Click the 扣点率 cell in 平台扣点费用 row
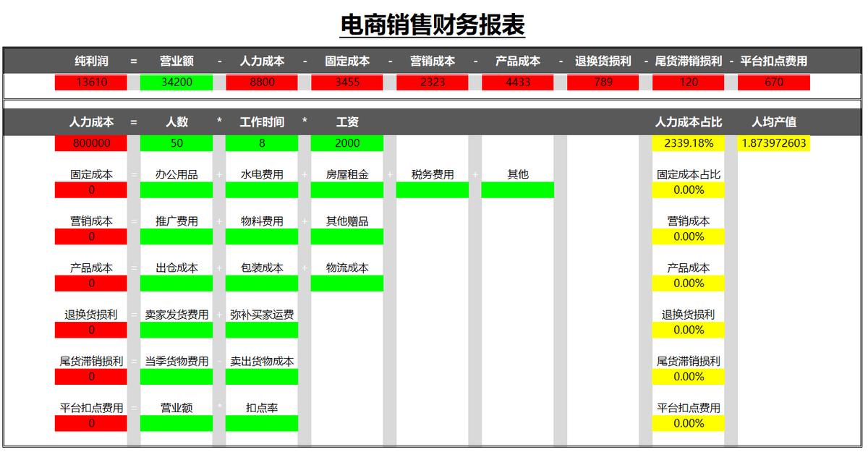The height and width of the screenshot is (452, 868). point(261,407)
